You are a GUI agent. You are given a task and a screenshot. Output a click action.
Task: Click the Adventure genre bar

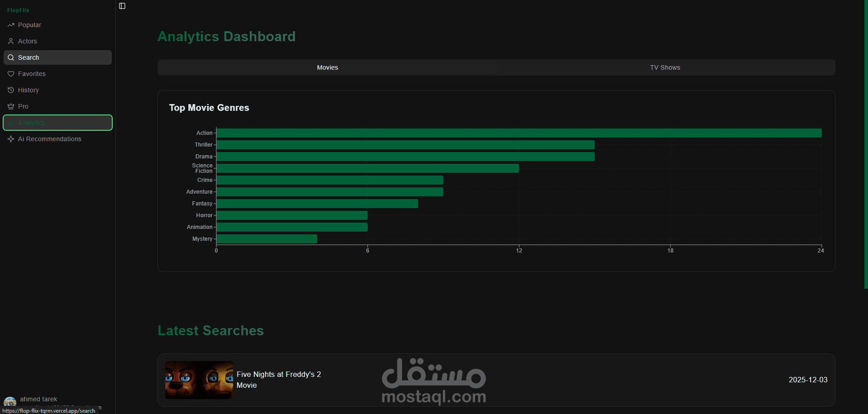330,192
